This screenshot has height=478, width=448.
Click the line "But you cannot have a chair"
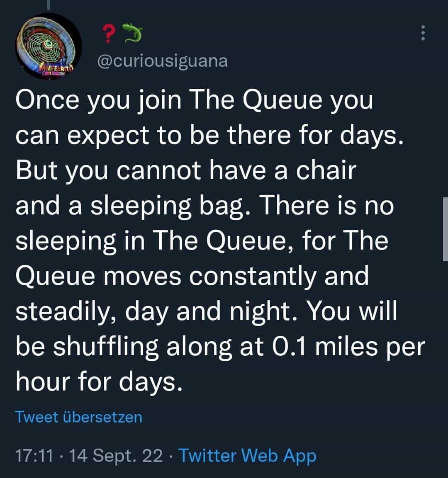[x=186, y=170]
